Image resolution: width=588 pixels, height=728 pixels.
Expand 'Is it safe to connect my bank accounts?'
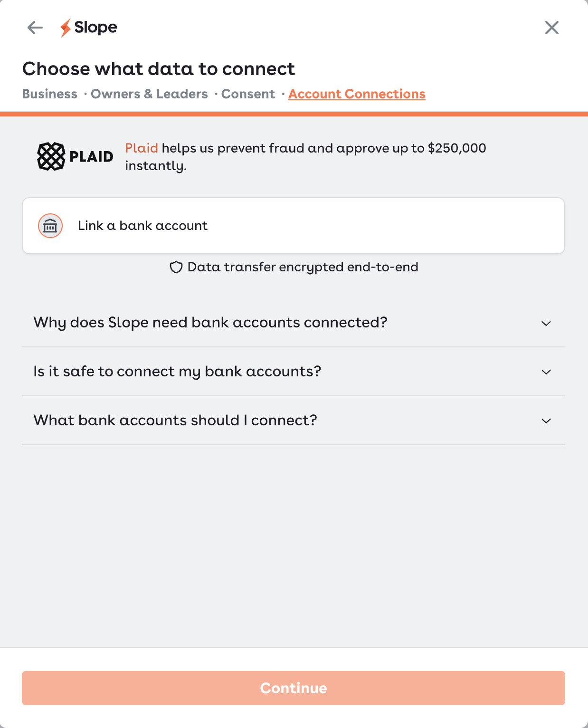[x=177, y=372]
